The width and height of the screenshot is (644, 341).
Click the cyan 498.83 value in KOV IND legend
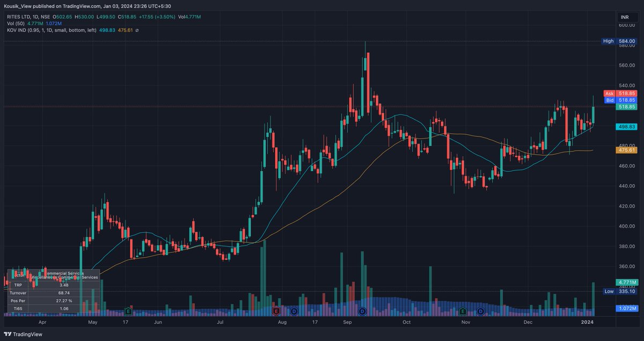(x=107, y=31)
